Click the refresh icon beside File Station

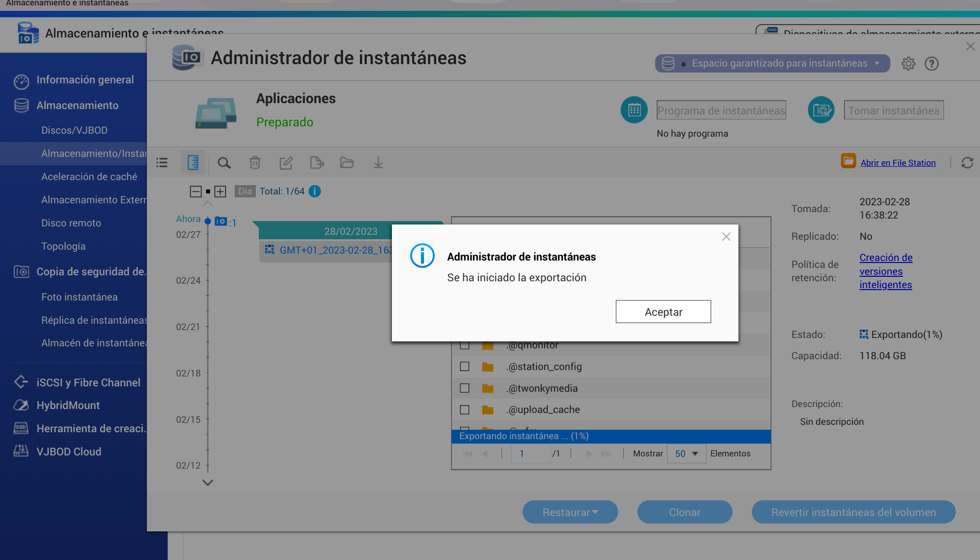tap(967, 163)
